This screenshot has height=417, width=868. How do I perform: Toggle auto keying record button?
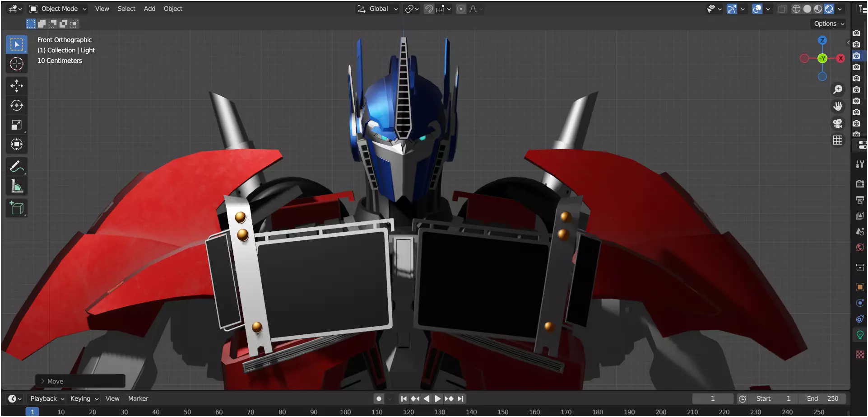(379, 398)
